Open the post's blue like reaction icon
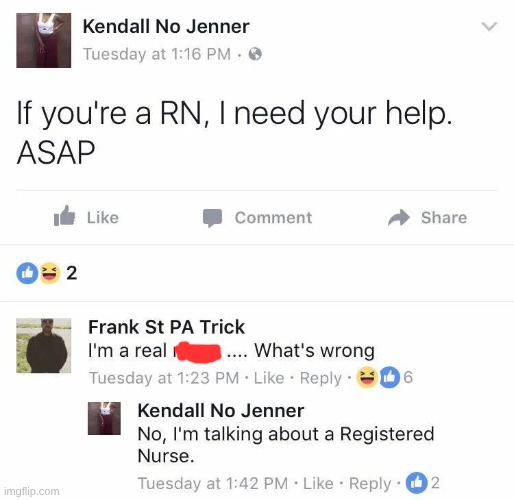 [x=27, y=273]
